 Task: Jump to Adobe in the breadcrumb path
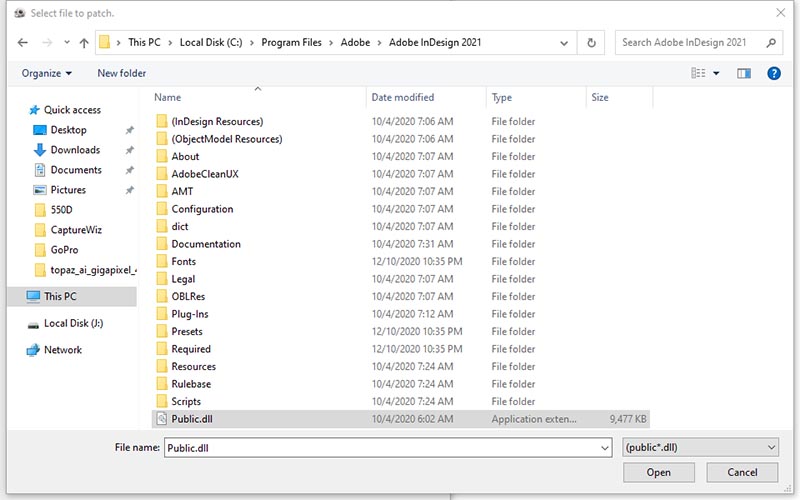click(355, 43)
